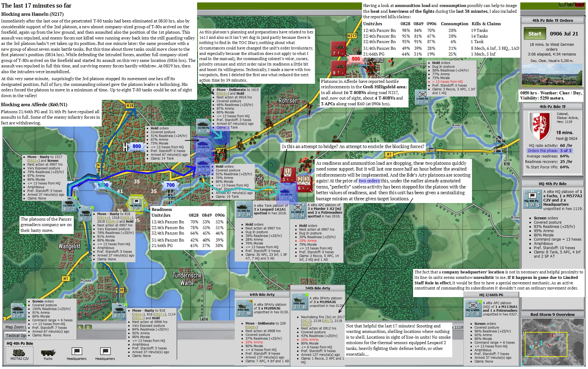Select the M577A2 C2V subunit icon
Image resolution: width=588 pixels, height=369 pixels.
[19, 353]
